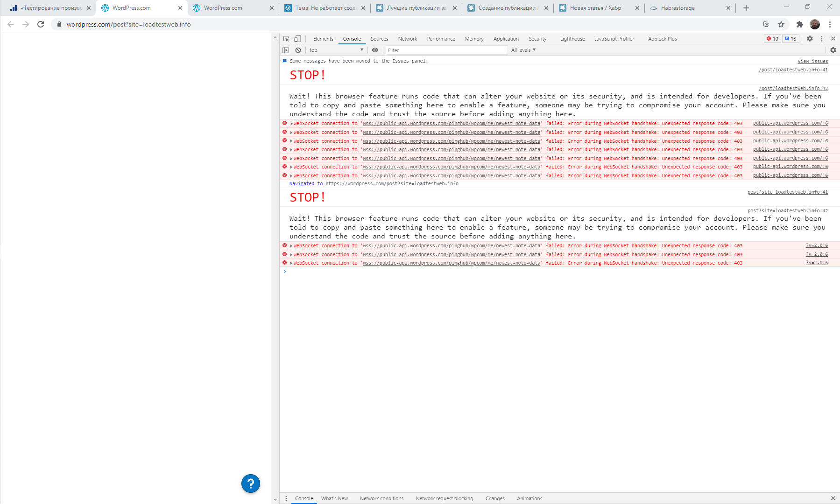
Task: Open the blue help question mark button
Action: (x=251, y=483)
